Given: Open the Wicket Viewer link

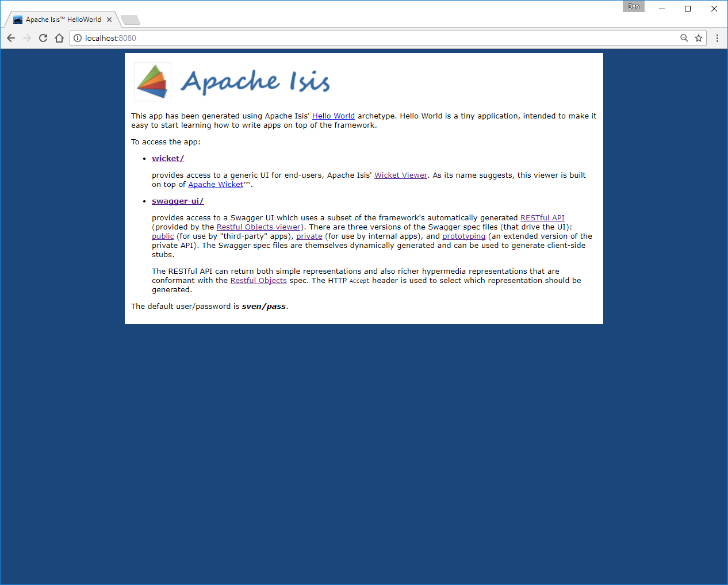Looking at the screenshot, I should [401, 175].
